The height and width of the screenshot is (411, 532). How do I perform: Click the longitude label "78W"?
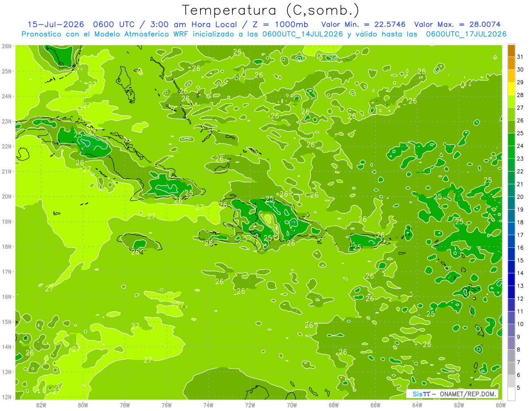[x=125, y=405]
